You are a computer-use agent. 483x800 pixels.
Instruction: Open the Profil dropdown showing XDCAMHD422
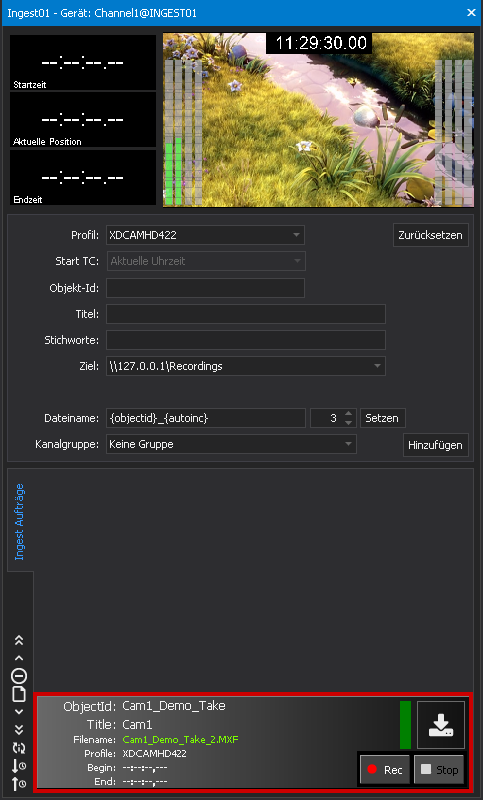tap(205, 235)
